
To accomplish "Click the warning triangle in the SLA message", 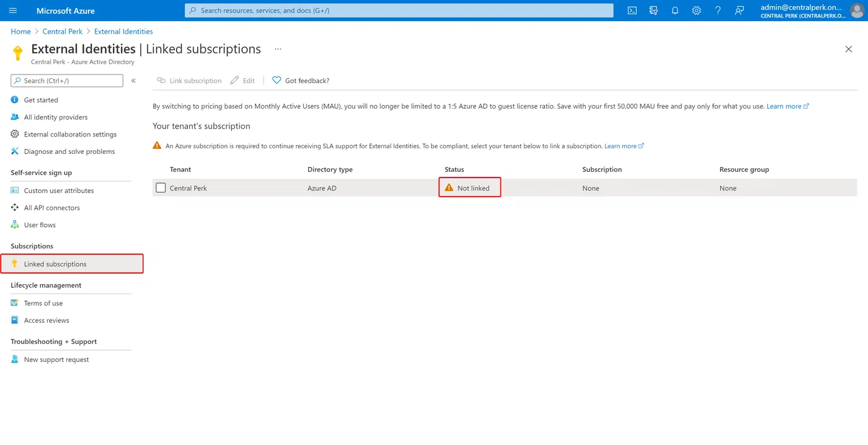I will pos(157,146).
